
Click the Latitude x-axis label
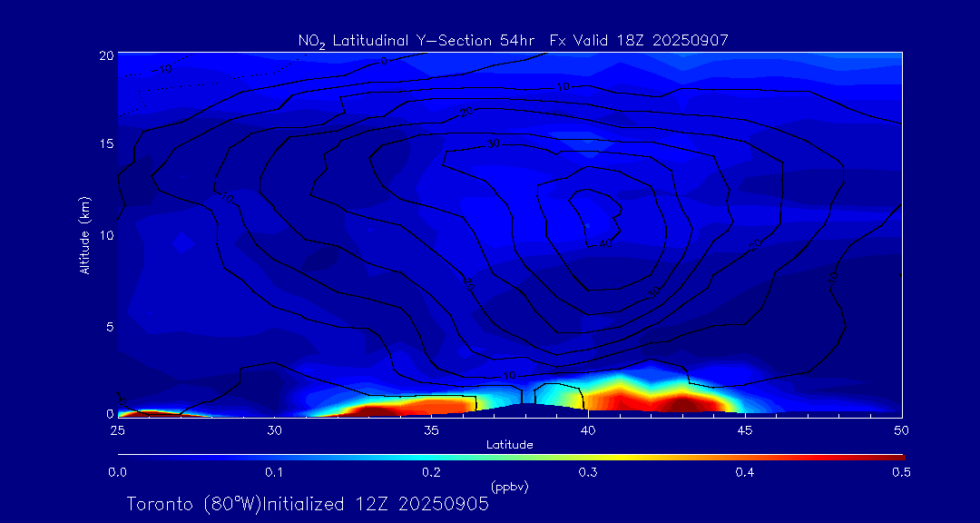pos(509,445)
